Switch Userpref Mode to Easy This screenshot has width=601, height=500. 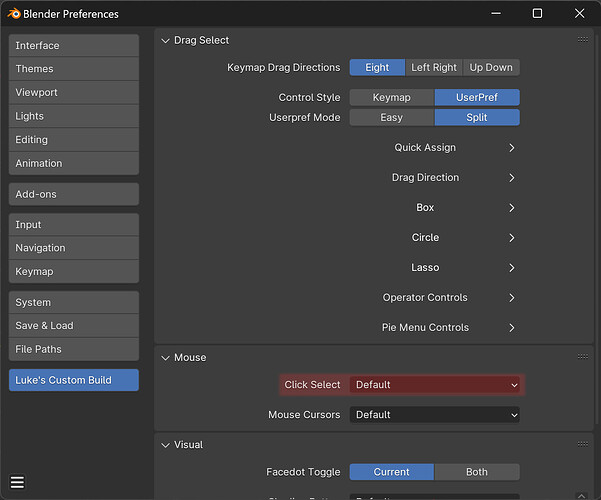click(392, 117)
